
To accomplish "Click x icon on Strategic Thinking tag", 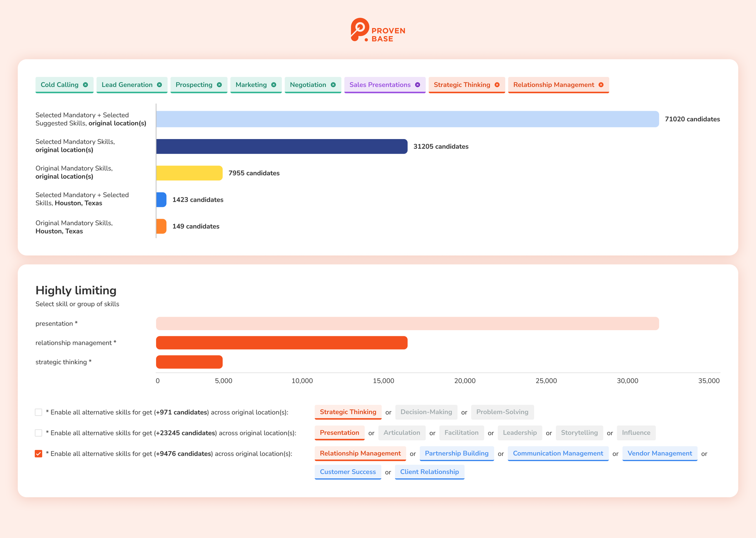I will tap(497, 85).
